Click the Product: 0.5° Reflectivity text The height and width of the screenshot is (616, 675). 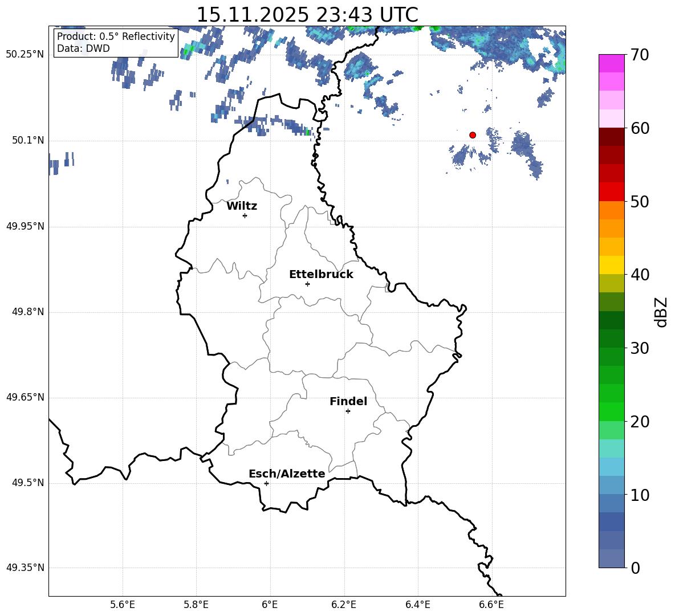(116, 36)
